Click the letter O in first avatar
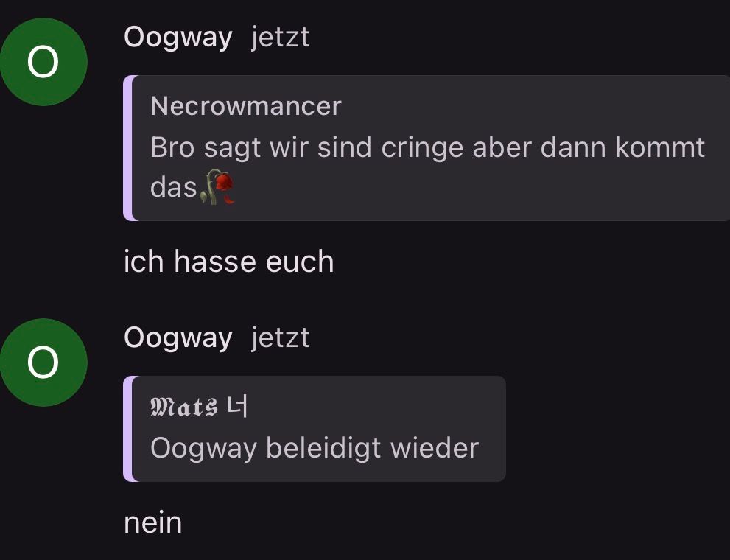Viewport: 730px width, 560px height. tap(43, 63)
